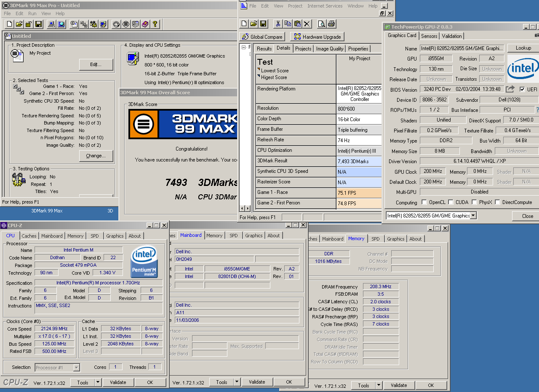
Task: Toggle the OpenCL checkbox in GPU-Z
Action: pyautogui.click(x=424, y=202)
